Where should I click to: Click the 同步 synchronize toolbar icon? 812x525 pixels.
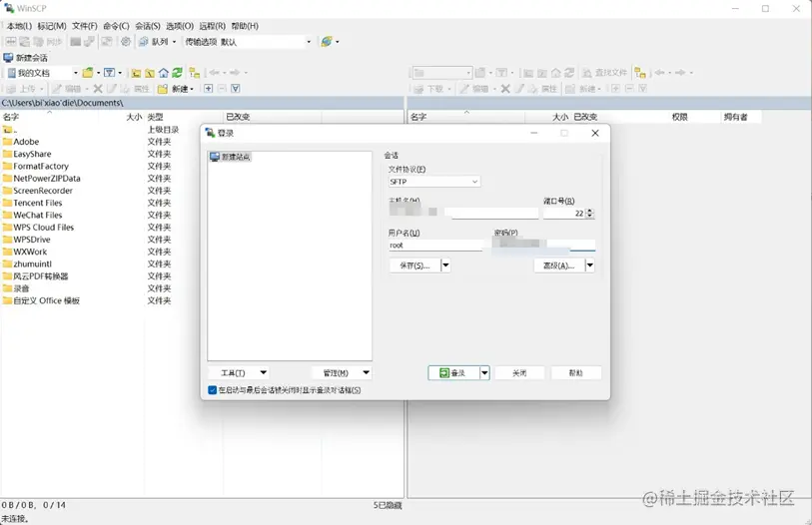[48, 41]
